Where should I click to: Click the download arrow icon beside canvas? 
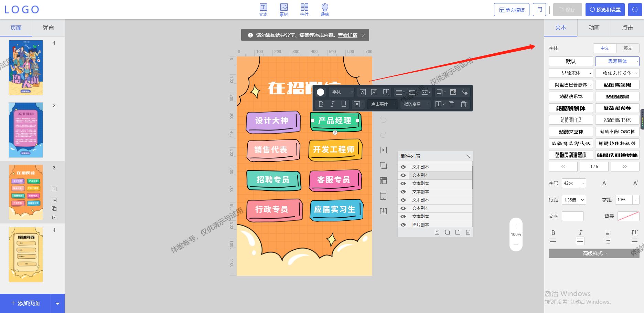(x=383, y=211)
